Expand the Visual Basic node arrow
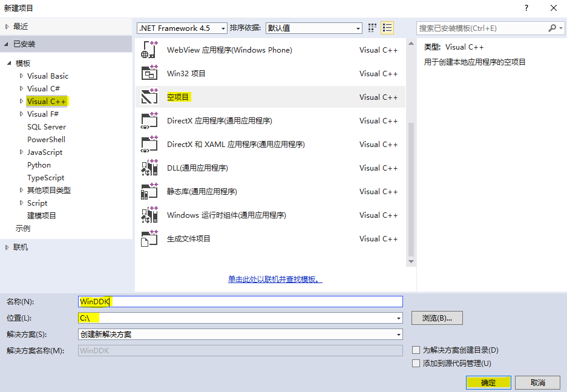This screenshot has height=392, width=567. click(x=21, y=76)
